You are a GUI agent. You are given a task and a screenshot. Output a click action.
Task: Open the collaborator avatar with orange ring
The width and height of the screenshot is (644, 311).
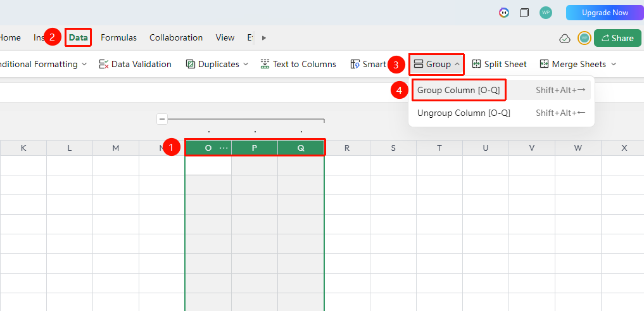click(x=584, y=38)
